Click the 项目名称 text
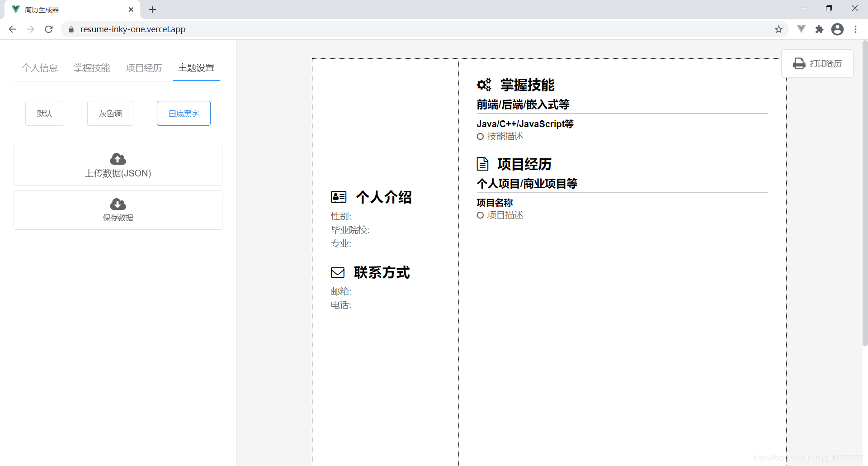The height and width of the screenshot is (466, 868). (495, 203)
